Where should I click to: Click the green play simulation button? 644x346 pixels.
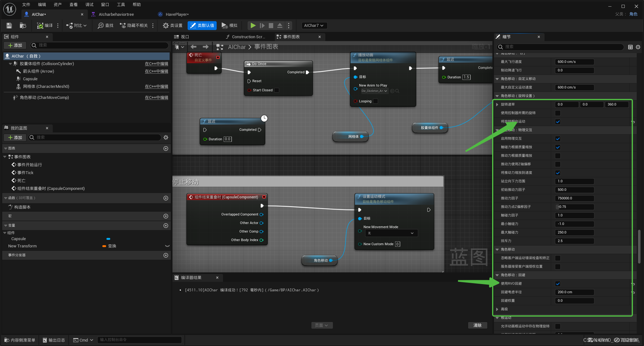(x=253, y=26)
